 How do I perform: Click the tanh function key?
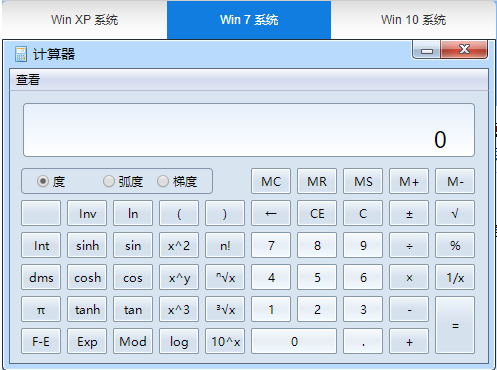(87, 309)
